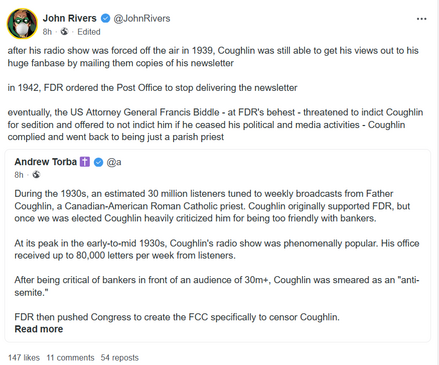The image size is (439, 365).
Task: Click the John Rivers display name
Action: pos(69,18)
